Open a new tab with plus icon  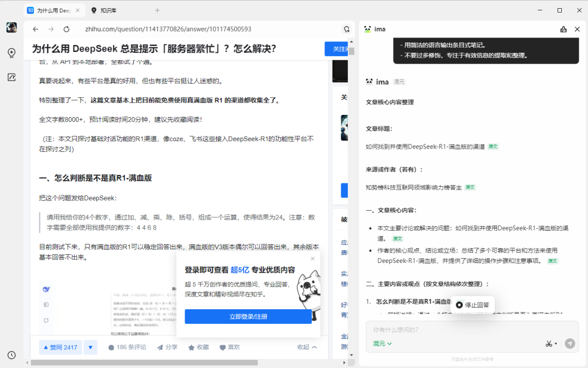157,10
